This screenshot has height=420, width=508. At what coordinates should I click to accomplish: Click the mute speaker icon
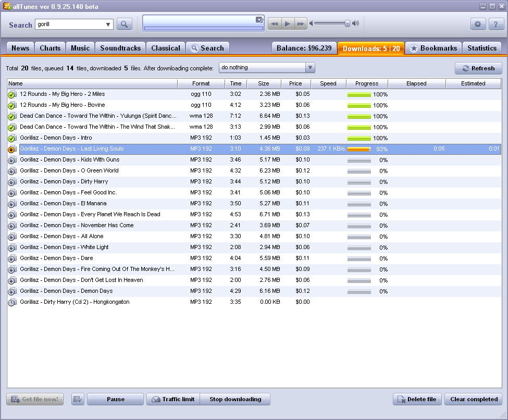tap(311, 23)
